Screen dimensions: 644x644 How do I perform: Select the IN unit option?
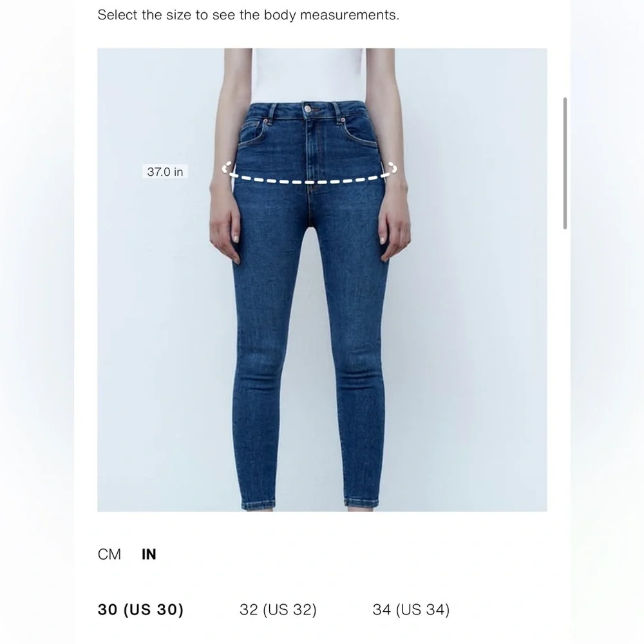[149, 554]
